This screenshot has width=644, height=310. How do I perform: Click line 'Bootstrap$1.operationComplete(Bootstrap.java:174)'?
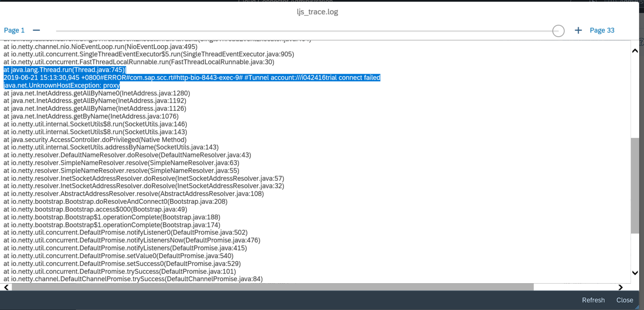pyautogui.click(x=112, y=225)
